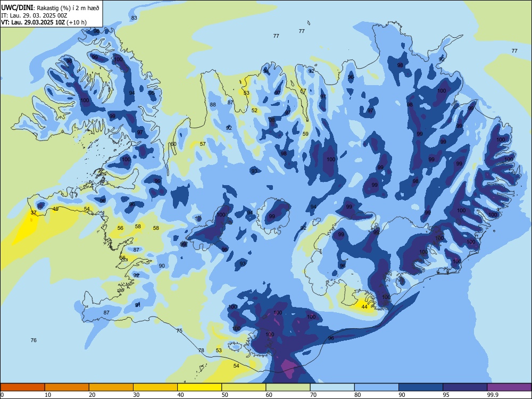Click the '99.9' legend tick label
The height and width of the screenshot is (399, 532).
493,395
